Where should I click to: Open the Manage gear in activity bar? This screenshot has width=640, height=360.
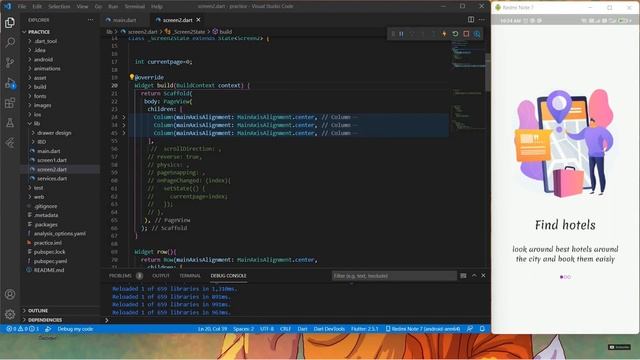point(10,314)
